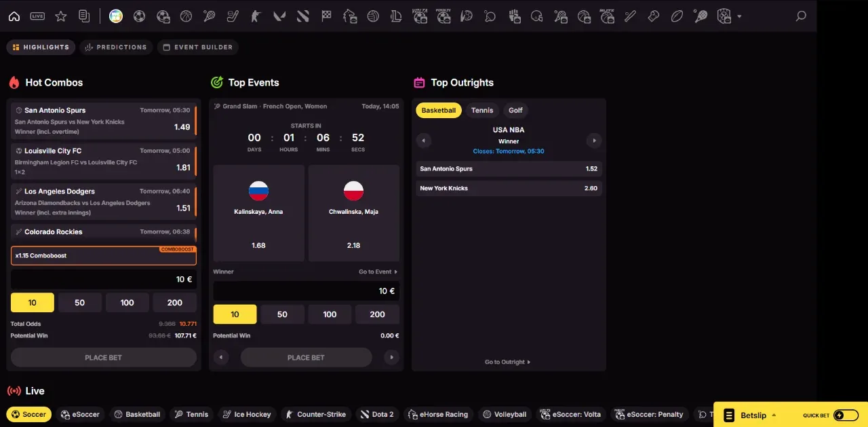This screenshot has width=868, height=427.
Task: Open the search magnifier icon
Action: (801, 16)
